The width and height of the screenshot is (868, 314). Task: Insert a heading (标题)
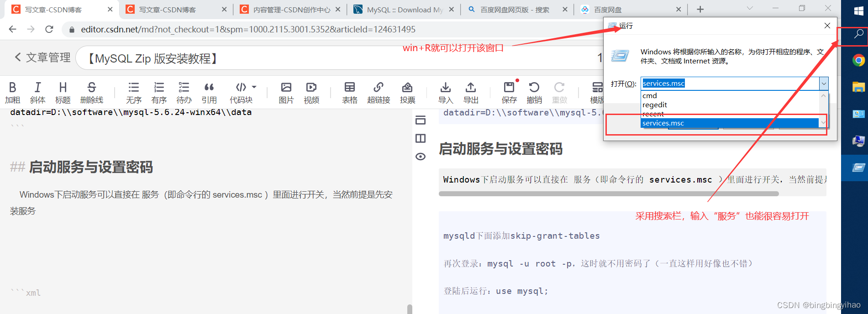tap(63, 93)
